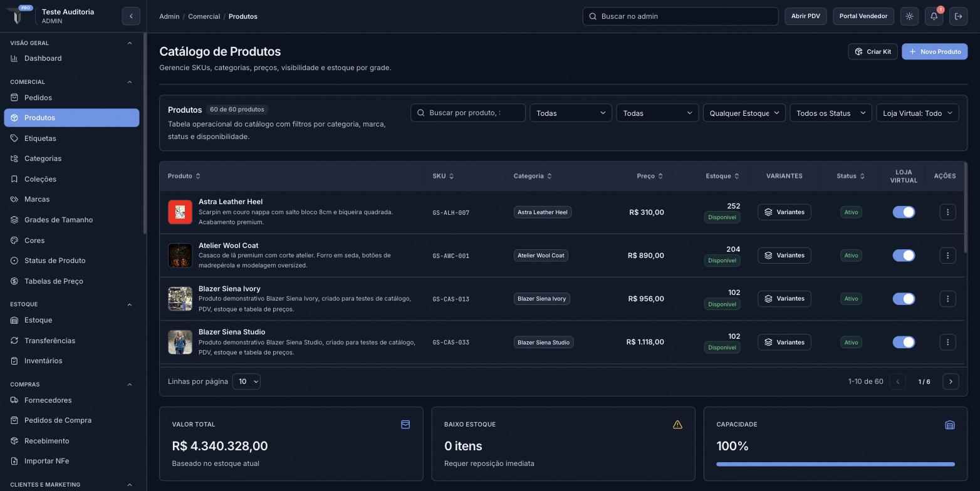This screenshot has width=980, height=491.
Task: Open Loja Virtual filter dropdown
Action: (917, 113)
